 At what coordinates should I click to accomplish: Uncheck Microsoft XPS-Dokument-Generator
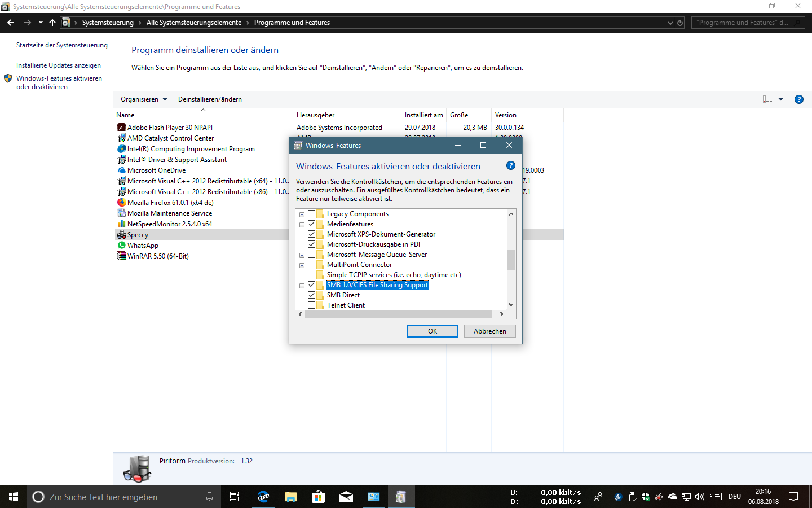[311, 234]
